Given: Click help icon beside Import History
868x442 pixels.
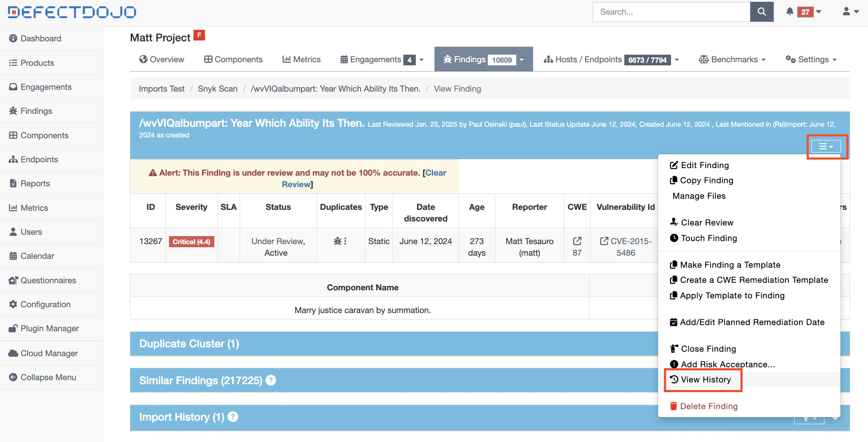Looking at the screenshot, I should 233,417.
